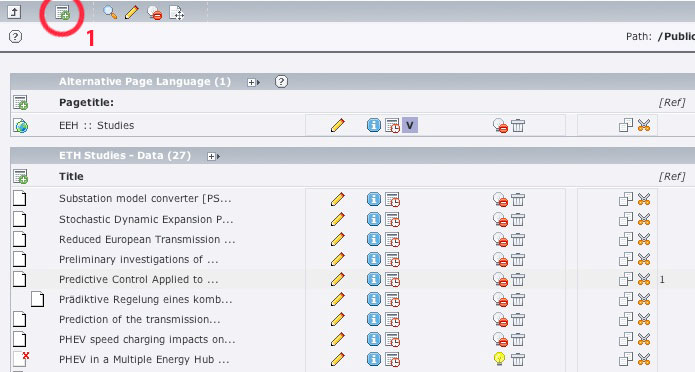Edit Prädiktive Regelung record

click(337, 299)
